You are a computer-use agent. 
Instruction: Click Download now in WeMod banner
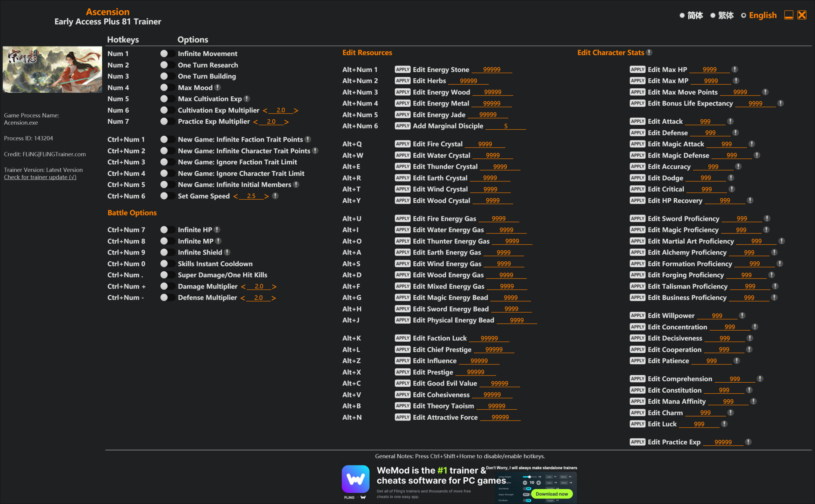click(x=552, y=494)
